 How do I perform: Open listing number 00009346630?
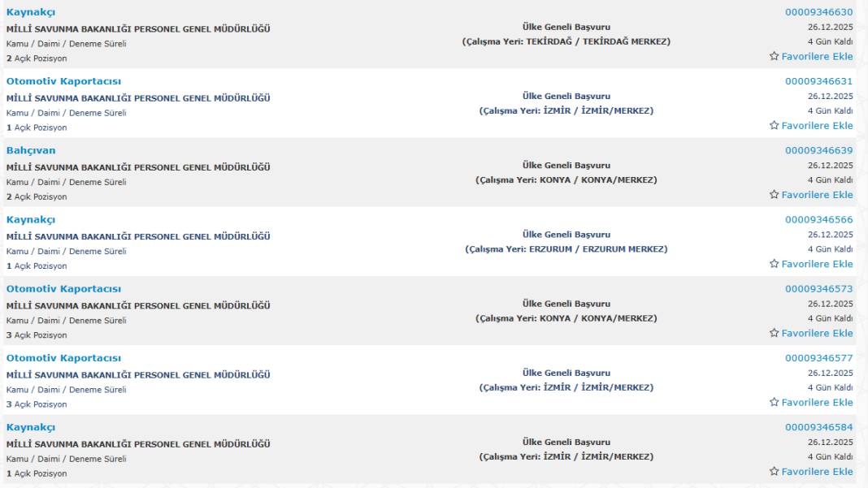click(818, 12)
